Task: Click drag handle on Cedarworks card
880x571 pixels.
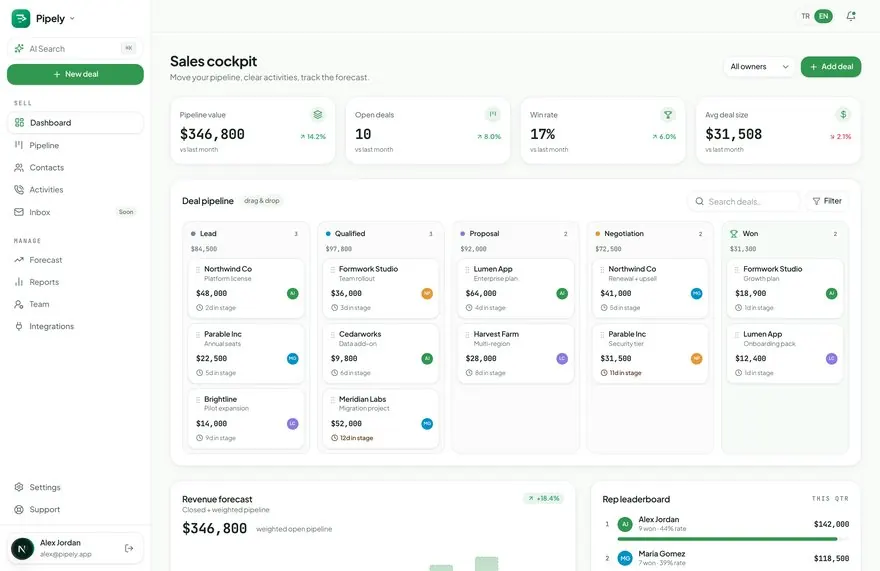Action: [332, 335]
